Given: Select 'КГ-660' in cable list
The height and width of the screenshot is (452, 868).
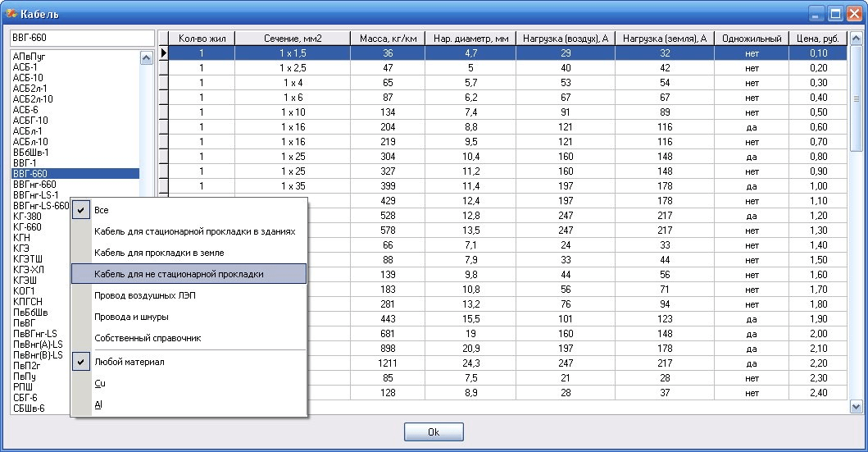Looking at the screenshot, I should point(26,226).
